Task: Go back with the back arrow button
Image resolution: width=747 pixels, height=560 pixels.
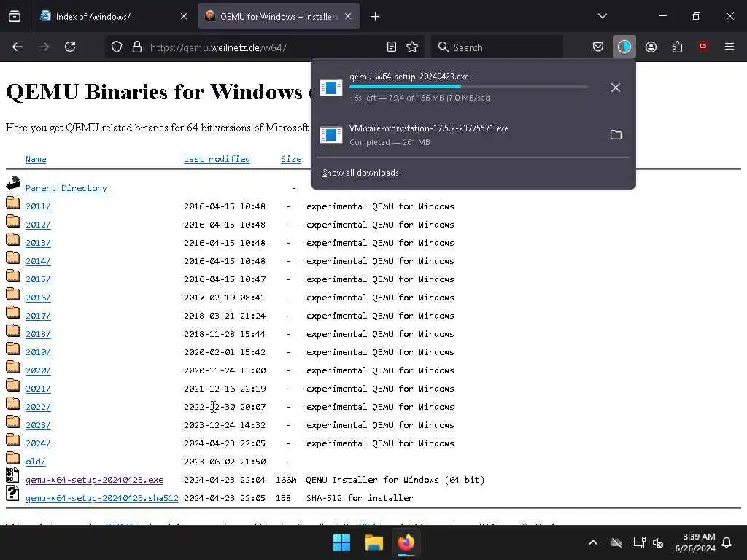Action: tap(18, 47)
